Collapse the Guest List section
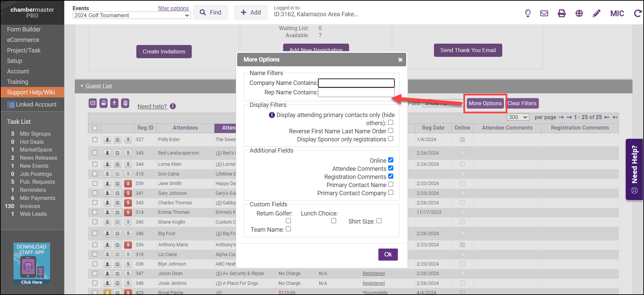644x295 pixels. click(82, 86)
